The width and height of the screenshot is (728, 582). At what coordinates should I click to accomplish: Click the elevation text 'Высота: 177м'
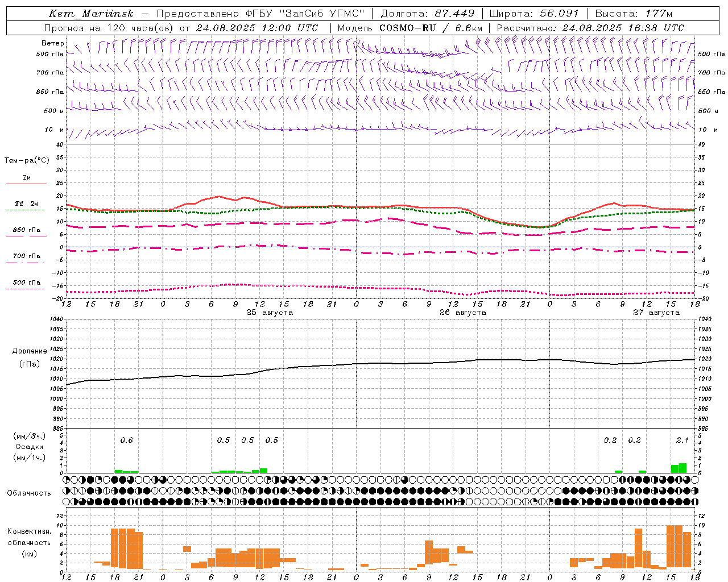point(634,14)
